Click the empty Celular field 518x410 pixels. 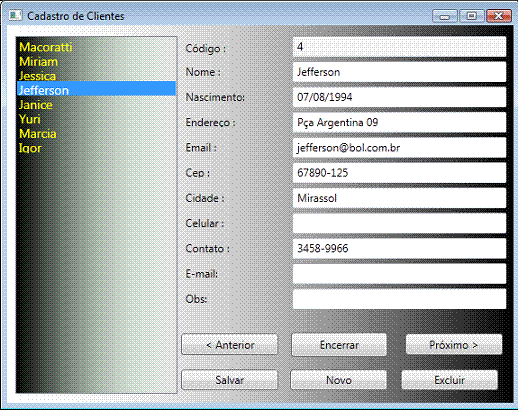click(399, 223)
